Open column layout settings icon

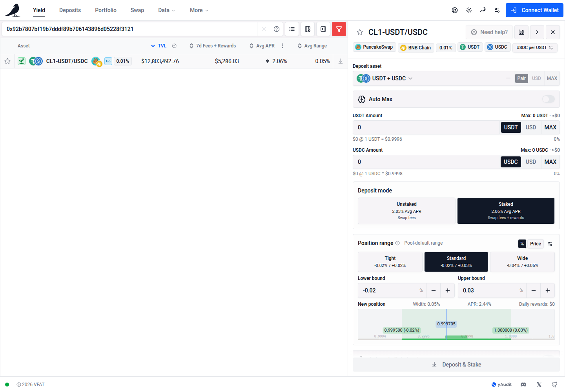click(308, 29)
